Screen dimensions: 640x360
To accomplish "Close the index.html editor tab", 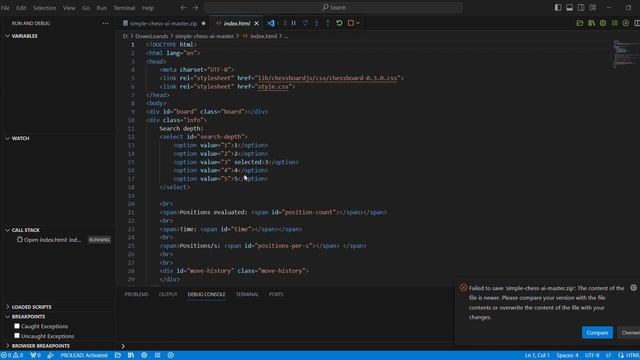I will pos(256,23).
